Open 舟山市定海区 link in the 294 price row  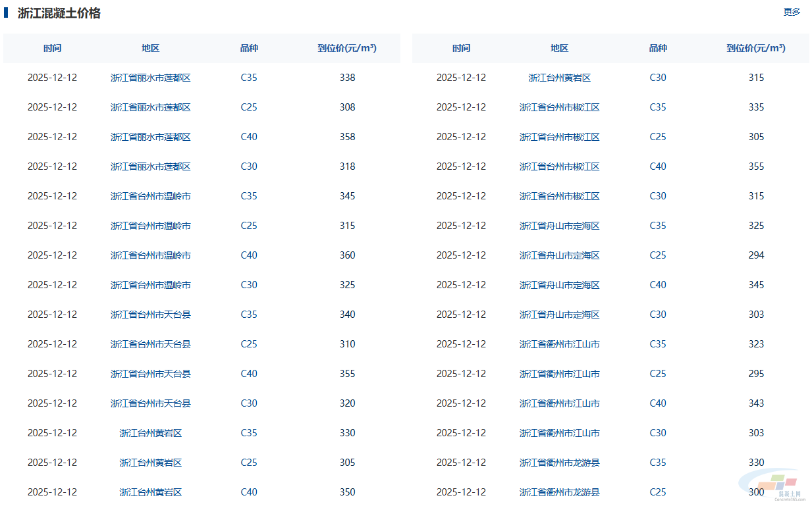pos(559,255)
